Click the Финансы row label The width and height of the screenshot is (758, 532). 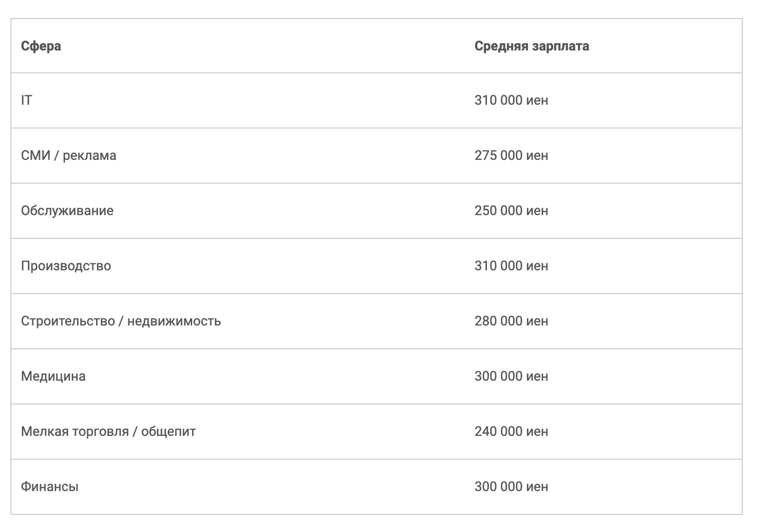[x=50, y=487]
